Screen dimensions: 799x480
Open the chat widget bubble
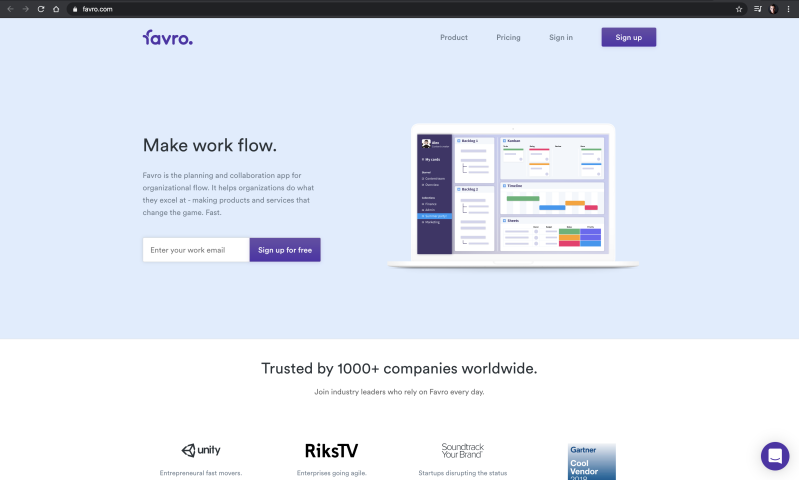tap(775, 456)
